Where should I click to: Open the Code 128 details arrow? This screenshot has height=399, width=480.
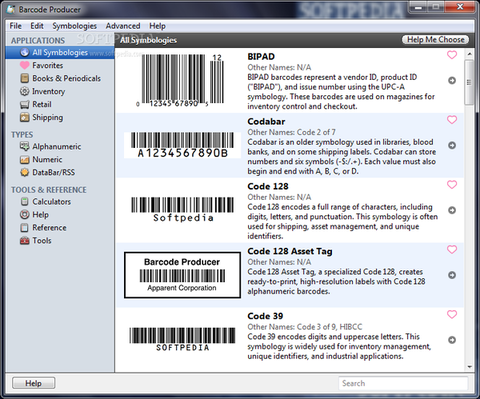(x=452, y=210)
